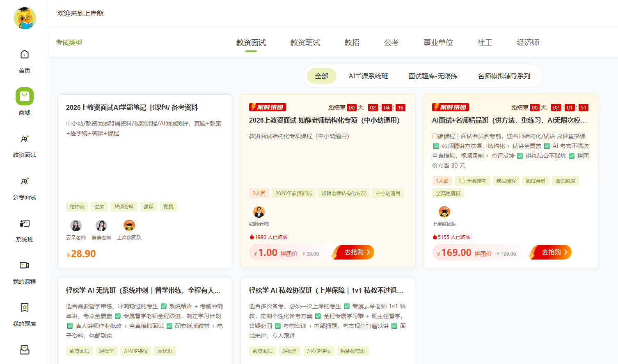Open the 商城 shop icon
Image resolution: width=618 pixels, height=364 pixels.
click(x=25, y=96)
